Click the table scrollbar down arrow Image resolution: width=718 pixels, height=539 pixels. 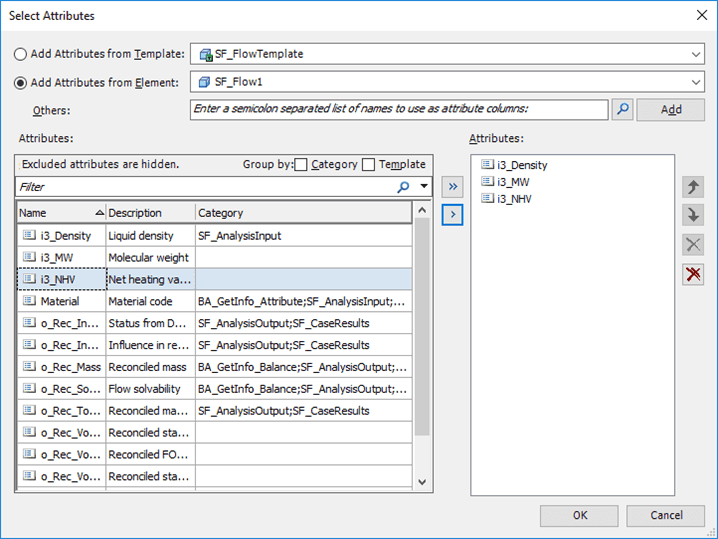click(x=422, y=482)
